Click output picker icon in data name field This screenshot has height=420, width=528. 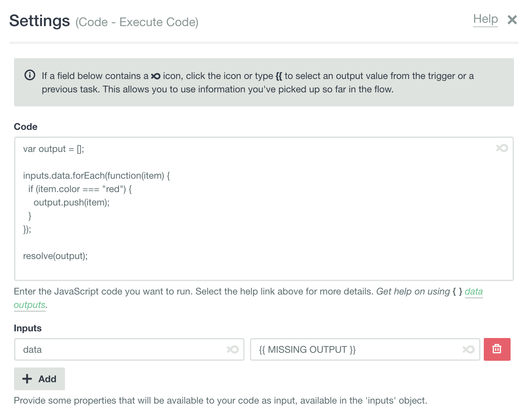click(233, 349)
